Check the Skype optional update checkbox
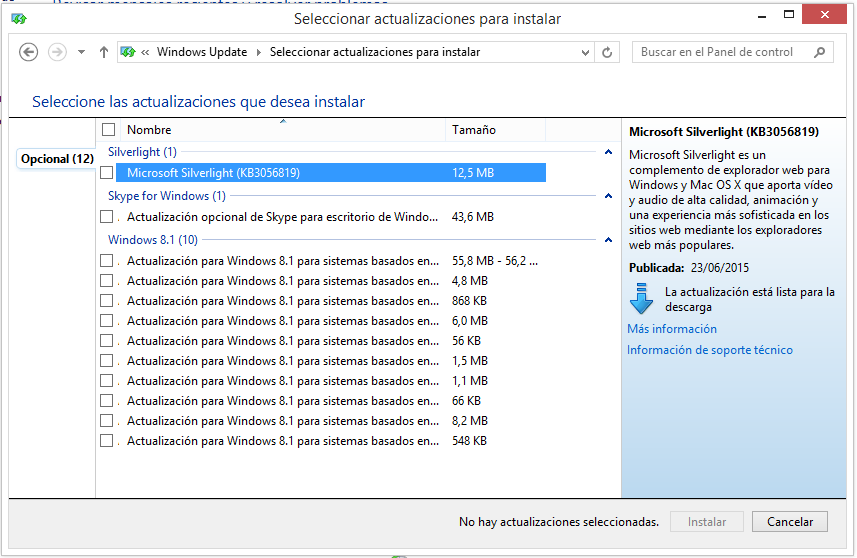The height and width of the screenshot is (558, 857). pyautogui.click(x=107, y=217)
